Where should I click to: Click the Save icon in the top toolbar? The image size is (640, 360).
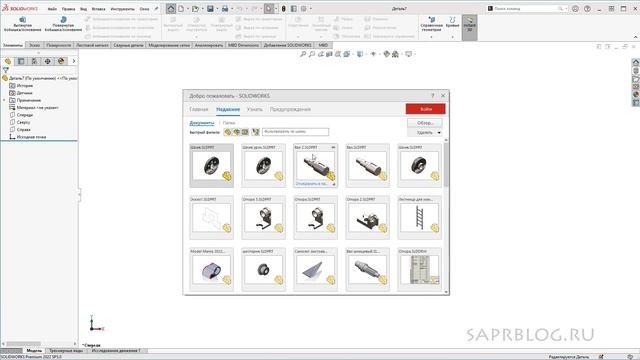pyautogui.click(x=210, y=9)
